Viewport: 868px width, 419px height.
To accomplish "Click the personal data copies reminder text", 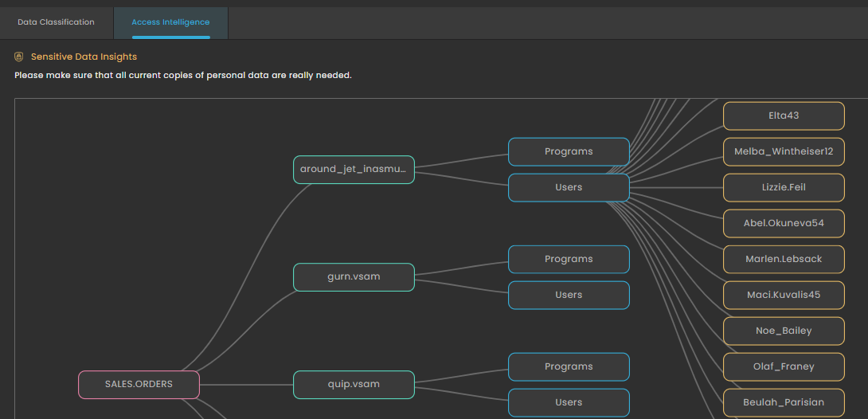I will [183, 75].
